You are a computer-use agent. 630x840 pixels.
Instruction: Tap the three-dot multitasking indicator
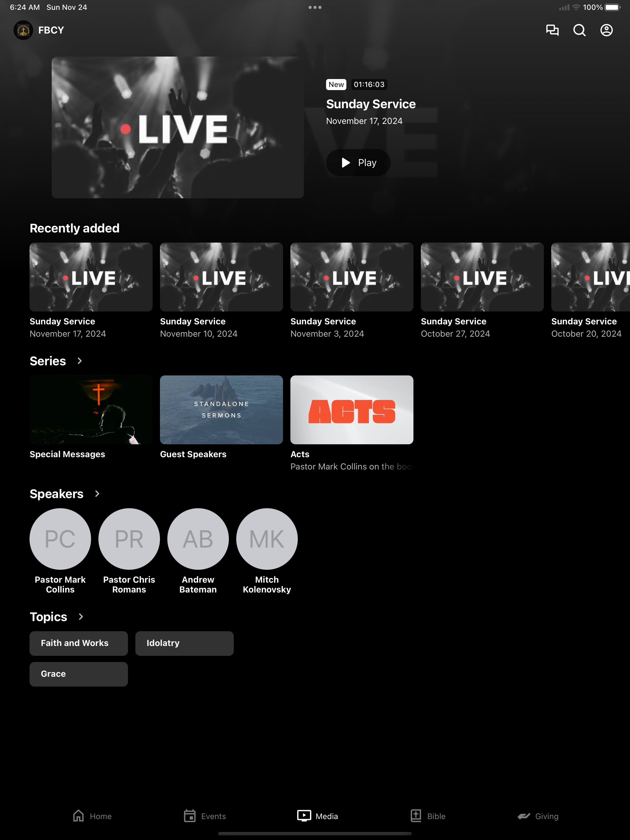coord(315,7)
